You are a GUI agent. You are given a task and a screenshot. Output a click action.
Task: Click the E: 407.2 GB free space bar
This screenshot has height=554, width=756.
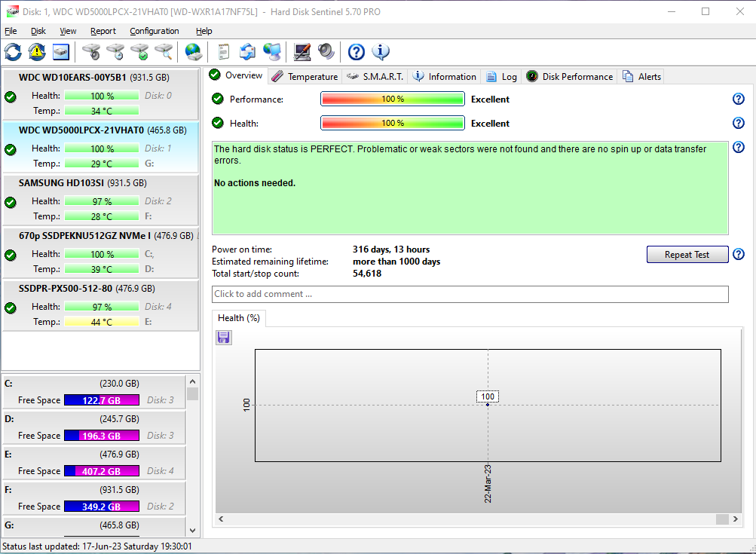pos(102,471)
